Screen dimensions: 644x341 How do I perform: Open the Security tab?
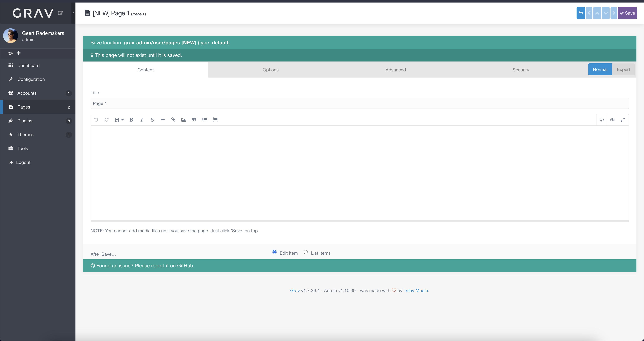521,70
